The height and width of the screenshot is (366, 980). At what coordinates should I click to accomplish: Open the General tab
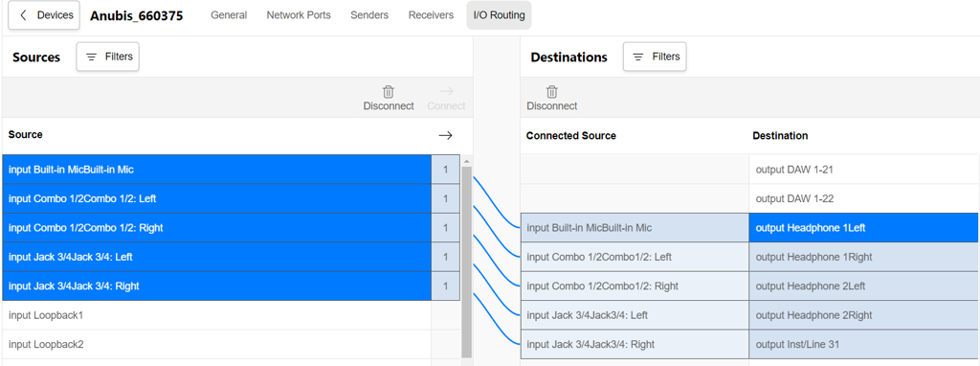pos(229,15)
